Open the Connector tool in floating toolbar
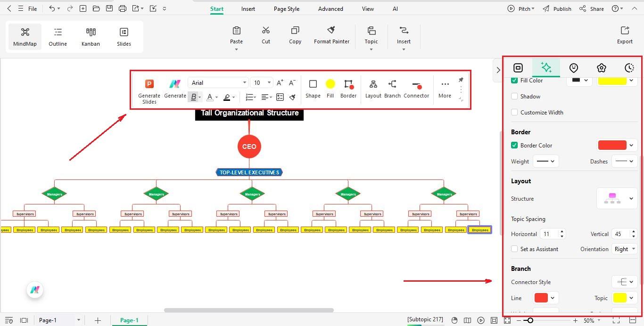The height and width of the screenshot is (326, 644). click(x=416, y=89)
